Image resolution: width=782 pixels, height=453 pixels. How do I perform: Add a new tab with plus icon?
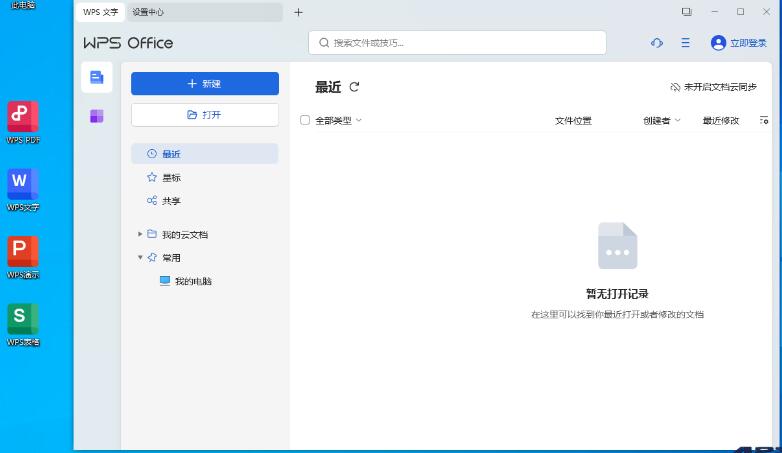pyautogui.click(x=298, y=12)
